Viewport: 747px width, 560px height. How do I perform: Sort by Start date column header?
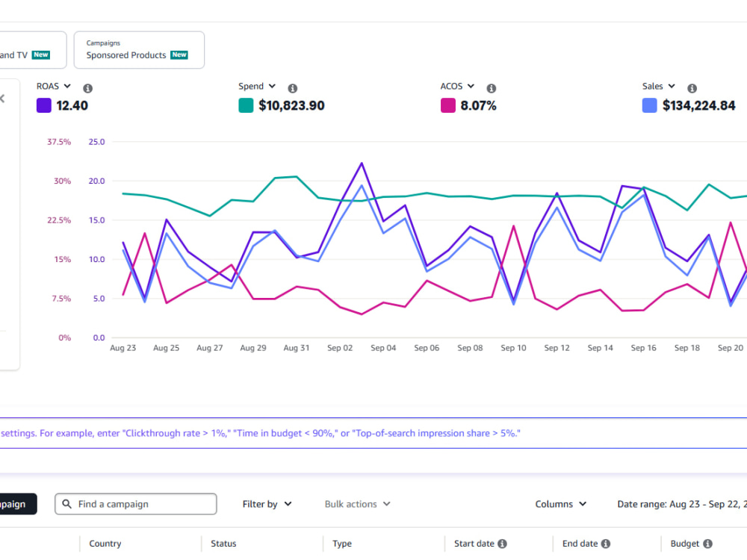[x=474, y=544]
